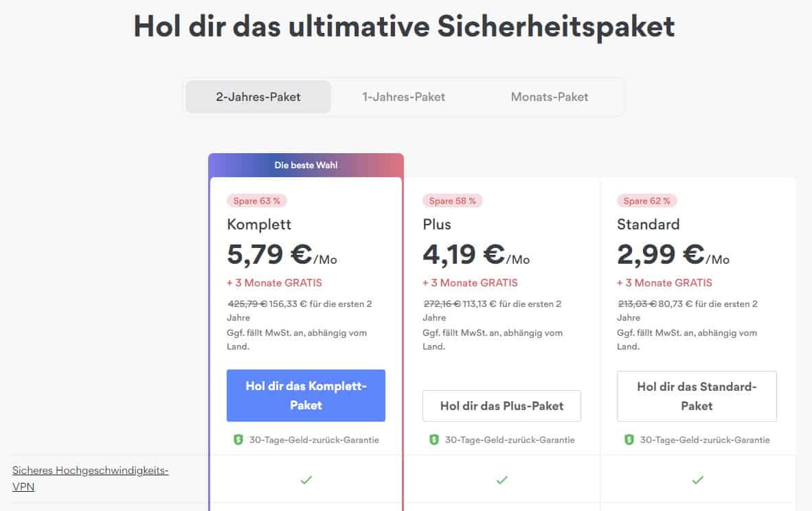Image resolution: width=812 pixels, height=511 pixels.
Task: Click the 'Spare 63 %' badge
Action: click(257, 201)
